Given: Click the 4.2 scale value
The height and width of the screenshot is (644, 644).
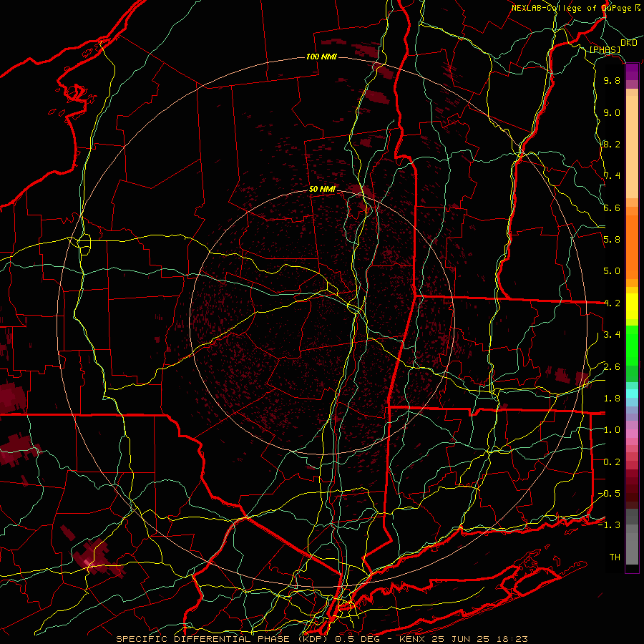Looking at the screenshot, I should pyautogui.click(x=612, y=303).
